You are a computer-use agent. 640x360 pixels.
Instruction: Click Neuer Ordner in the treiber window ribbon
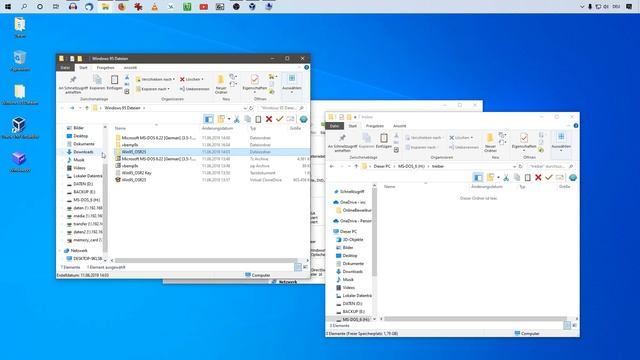pos(490,142)
